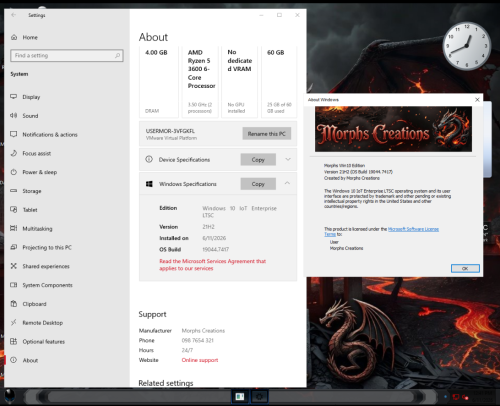Click the 60 GB storage card
The width and height of the screenshot is (500, 406).
[279, 82]
